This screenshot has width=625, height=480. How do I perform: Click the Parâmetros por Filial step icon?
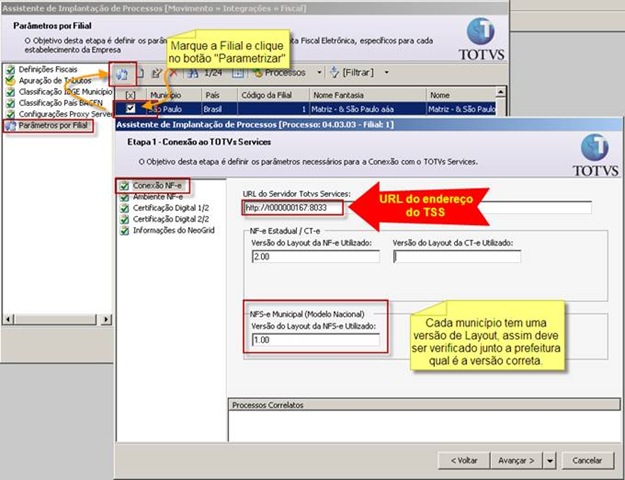coord(10,126)
